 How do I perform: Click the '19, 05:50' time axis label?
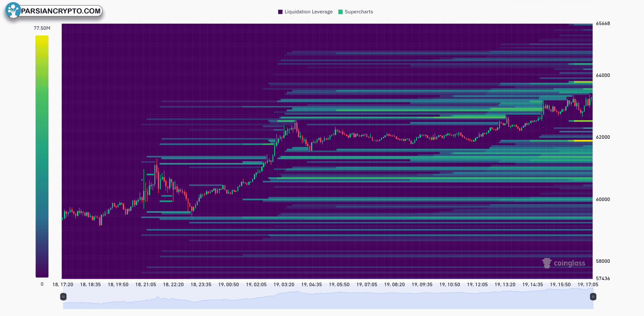click(x=339, y=284)
